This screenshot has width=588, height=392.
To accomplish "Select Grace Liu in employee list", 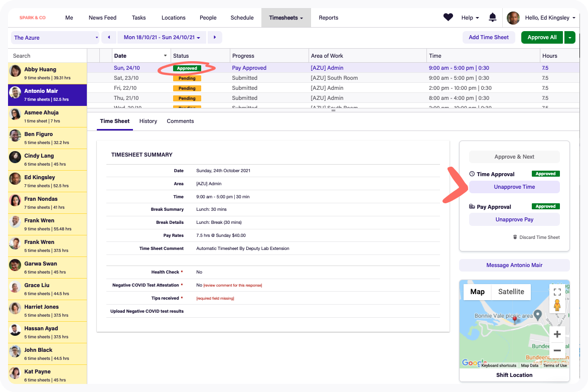I will 48,289.
